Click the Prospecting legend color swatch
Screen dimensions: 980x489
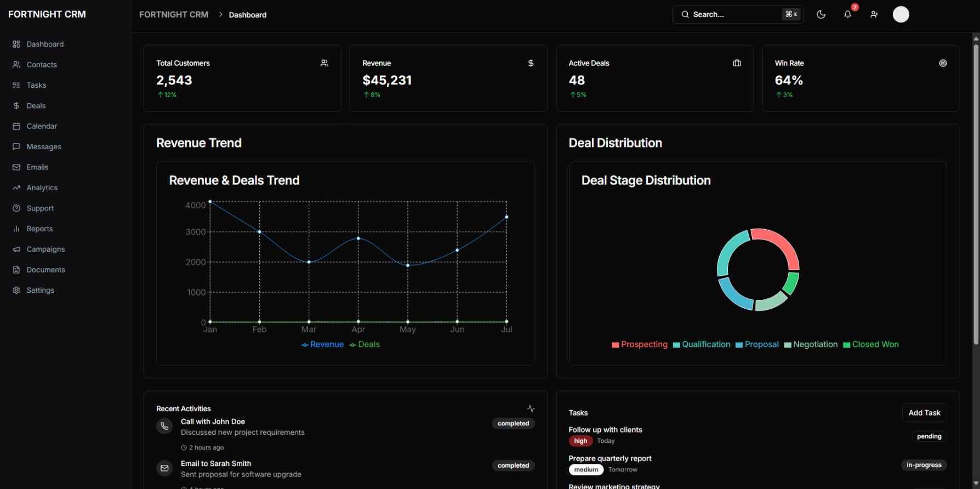click(x=616, y=345)
